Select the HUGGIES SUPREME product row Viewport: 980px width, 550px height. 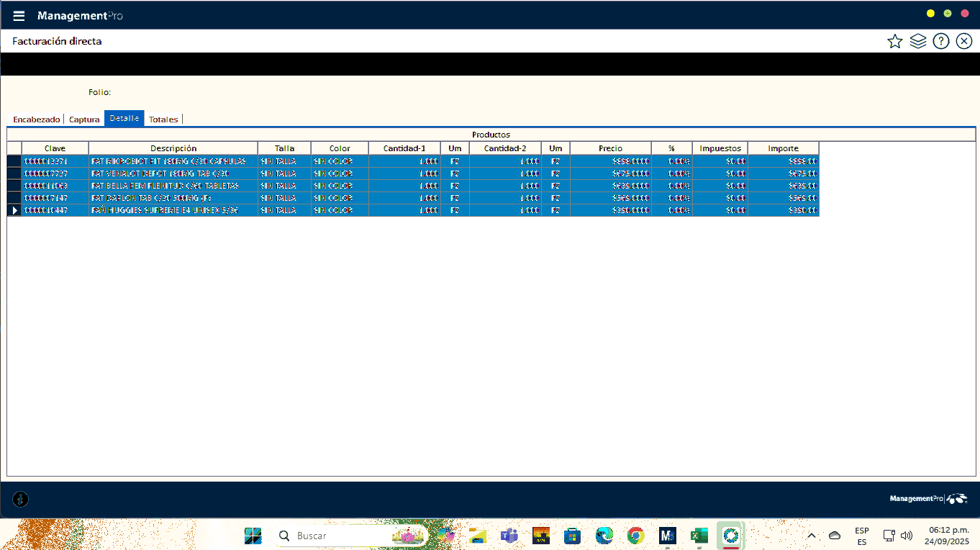173,210
